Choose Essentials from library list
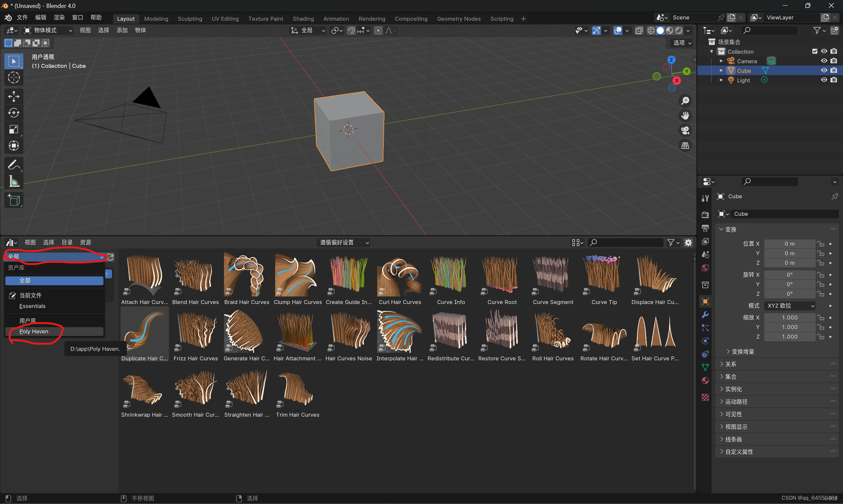This screenshot has width=843, height=504. (x=32, y=306)
